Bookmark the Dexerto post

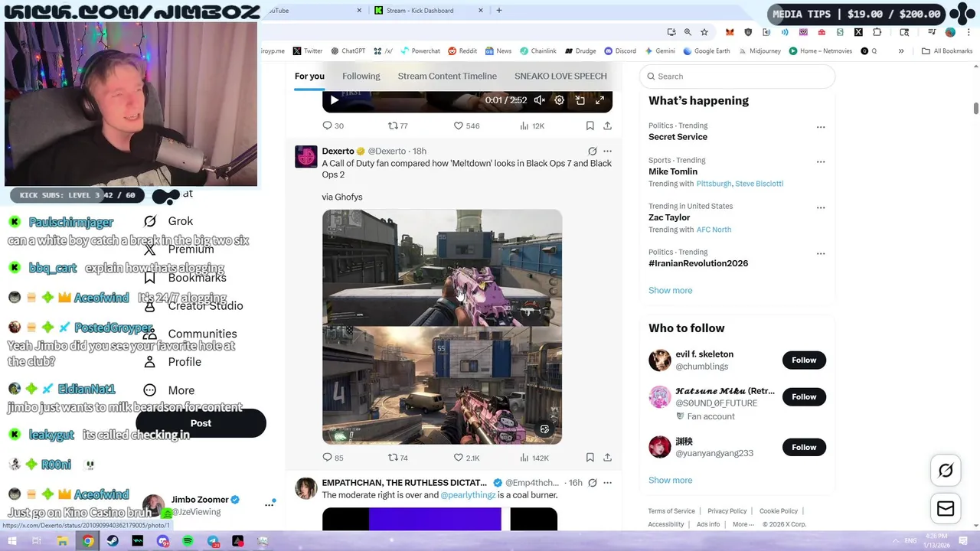click(590, 458)
